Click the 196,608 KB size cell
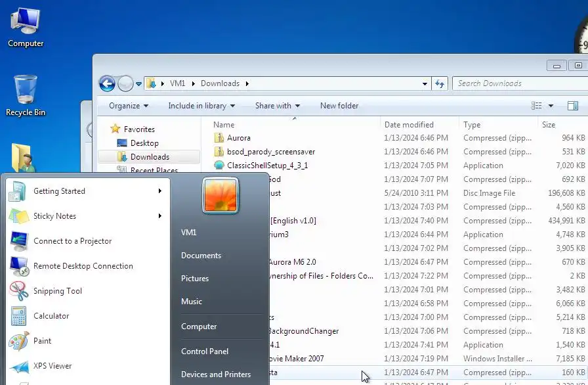Image resolution: width=588 pixels, height=385 pixels. pyautogui.click(x=566, y=193)
